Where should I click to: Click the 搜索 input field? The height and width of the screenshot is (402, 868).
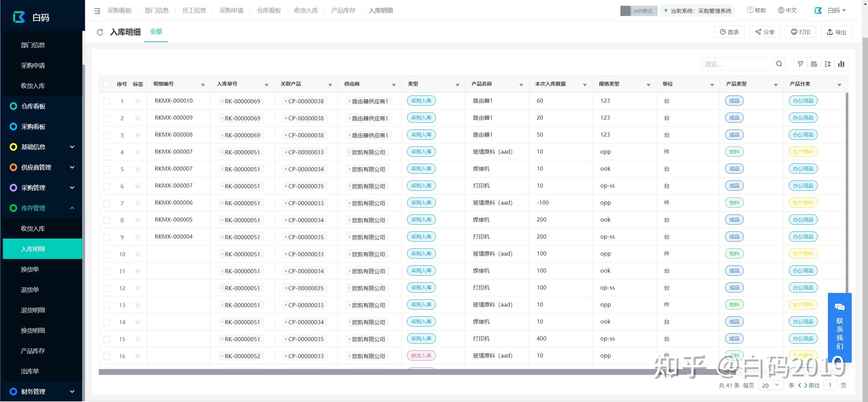pyautogui.click(x=737, y=64)
